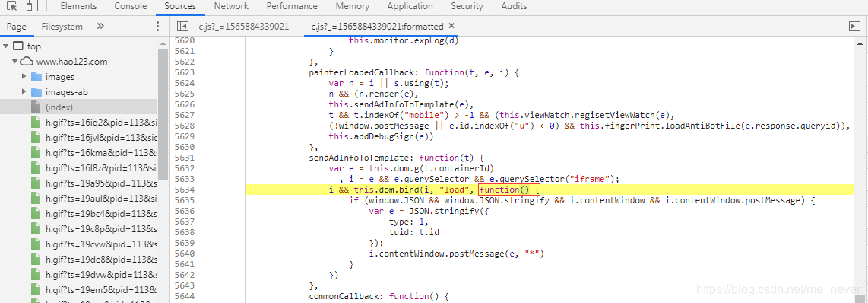Click "this.monitor.expLog(d)" code text
This screenshot has height=303, width=868.
[404, 40]
